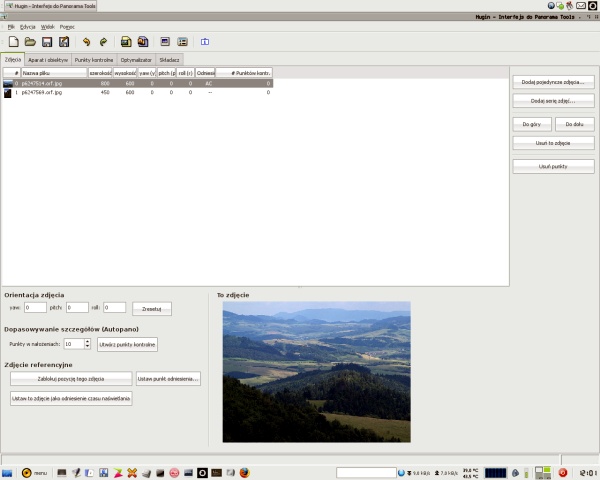Click the add images toolbar icon
600x480 pixels.
(126, 42)
